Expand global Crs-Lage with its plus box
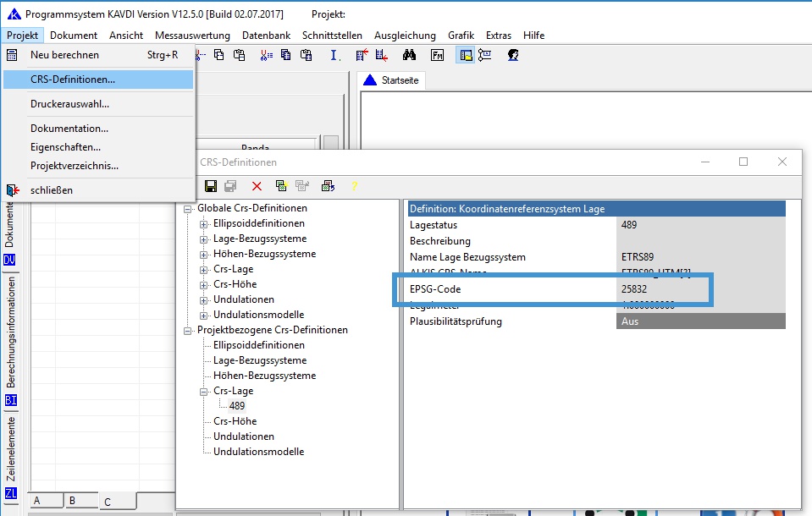812x516 pixels. coord(203,270)
